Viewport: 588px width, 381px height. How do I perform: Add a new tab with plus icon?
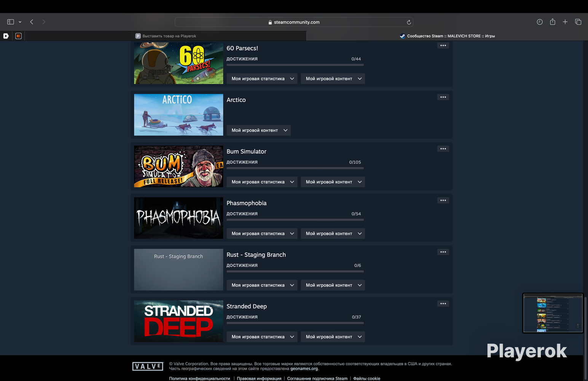click(x=565, y=22)
